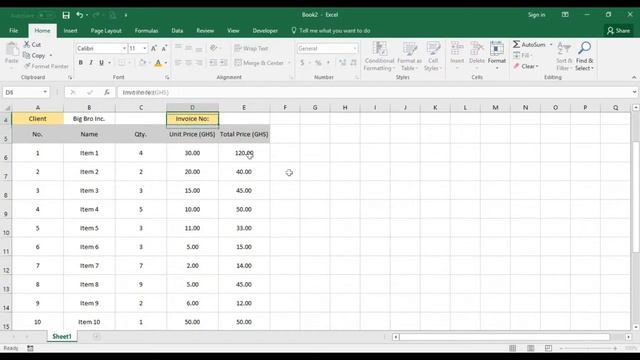Expand the formula bar with chevron
Image resolution: width=640 pixels, height=360 pixels.
point(634,92)
